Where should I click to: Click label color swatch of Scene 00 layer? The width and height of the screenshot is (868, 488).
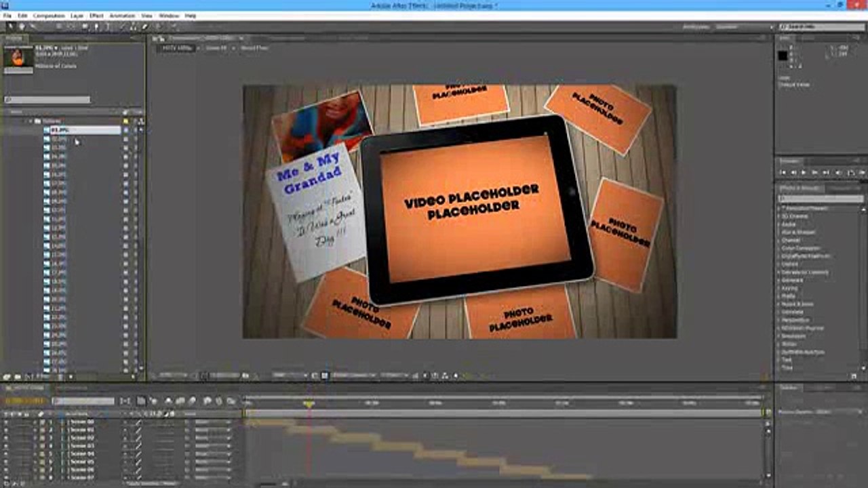(42, 422)
